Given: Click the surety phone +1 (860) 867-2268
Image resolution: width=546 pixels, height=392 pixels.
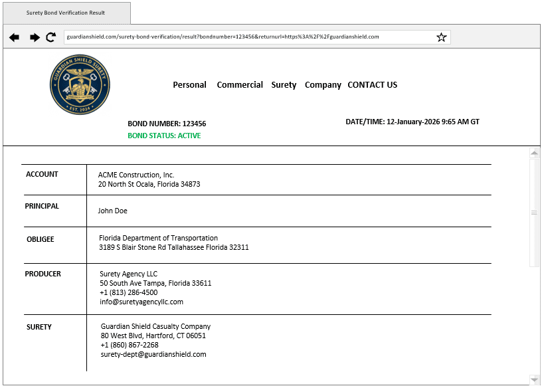Looking at the screenshot, I should pyautogui.click(x=130, y=345).
